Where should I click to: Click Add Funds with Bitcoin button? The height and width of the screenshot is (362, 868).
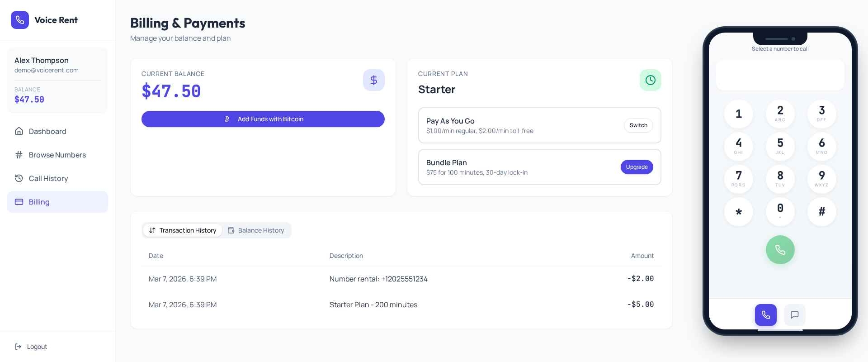click(x=263, y=119)
